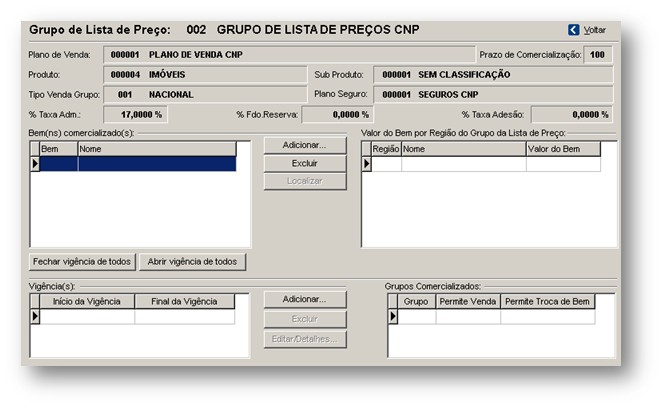
Task: Click the Produto IMÓVEIS field
Action: click(205, 74)
